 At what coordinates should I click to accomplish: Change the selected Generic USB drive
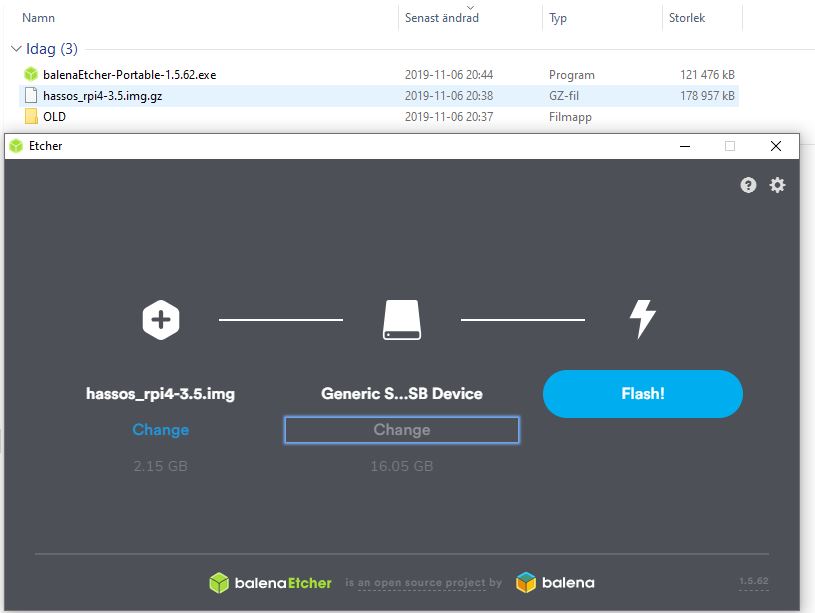402,430
